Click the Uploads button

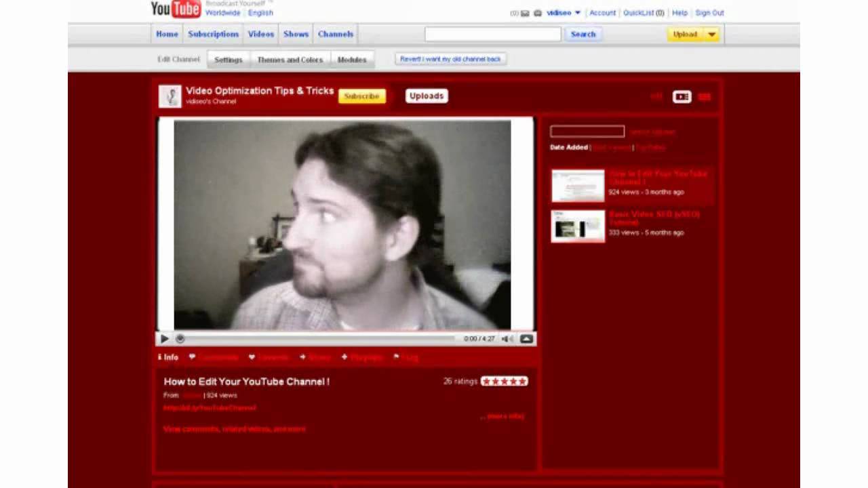[427, 96]
